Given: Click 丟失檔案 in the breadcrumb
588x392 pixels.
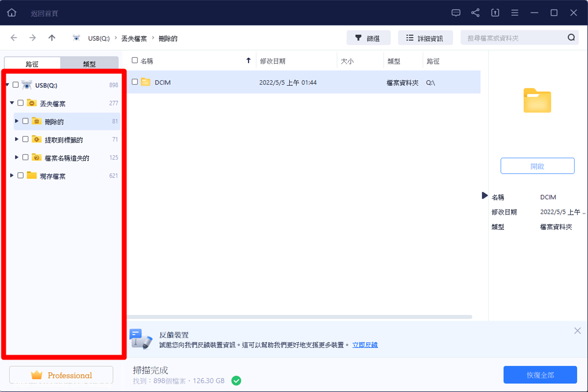Looking at the screenshot, I should [134, 38].
